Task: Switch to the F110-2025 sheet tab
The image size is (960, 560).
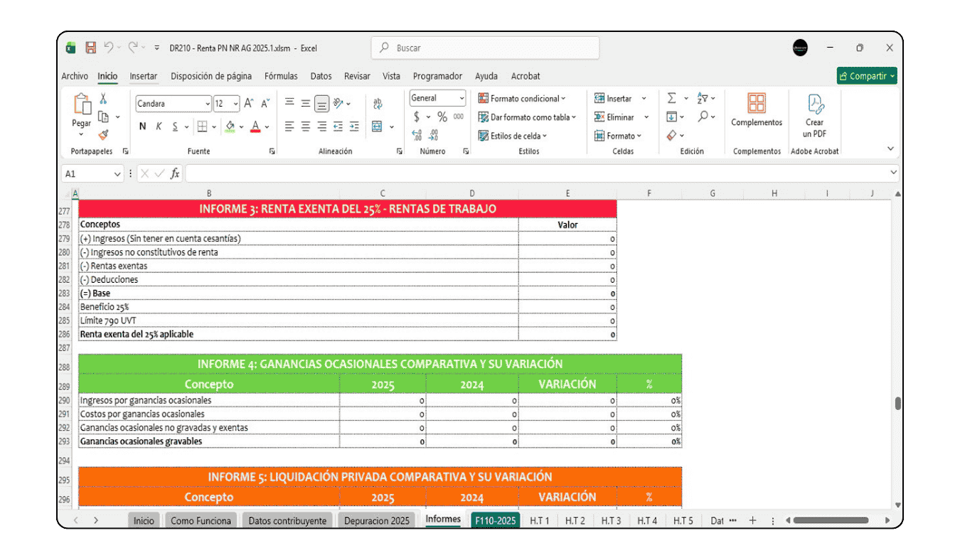Action: (x=494, y=519)
